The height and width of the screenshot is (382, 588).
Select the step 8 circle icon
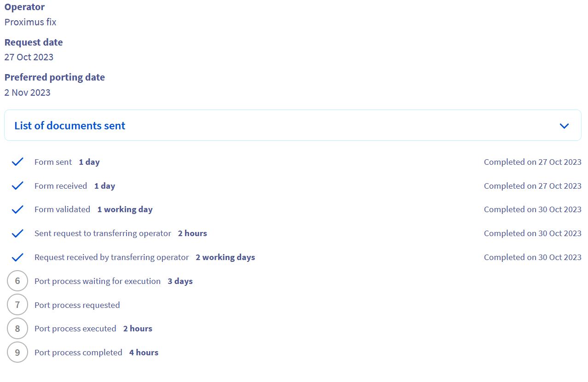pos(17,329)
